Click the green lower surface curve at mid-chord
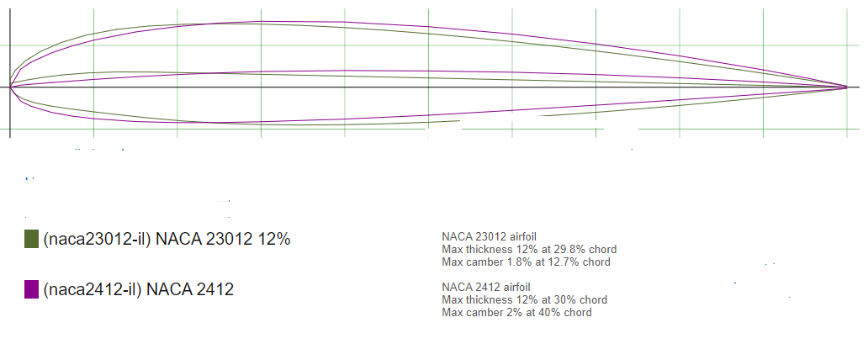This screenshot has width=868, height=349. (343, 124)
